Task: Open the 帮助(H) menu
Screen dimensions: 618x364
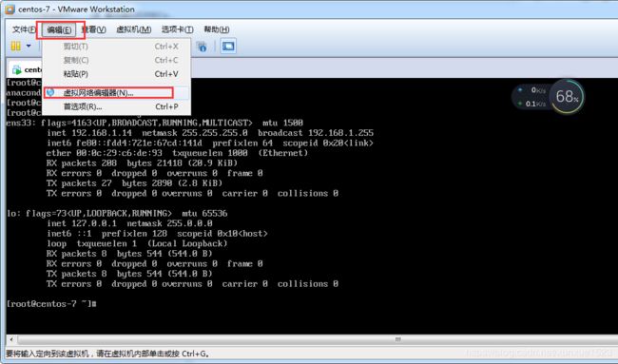Action: [x=217, y=29]
